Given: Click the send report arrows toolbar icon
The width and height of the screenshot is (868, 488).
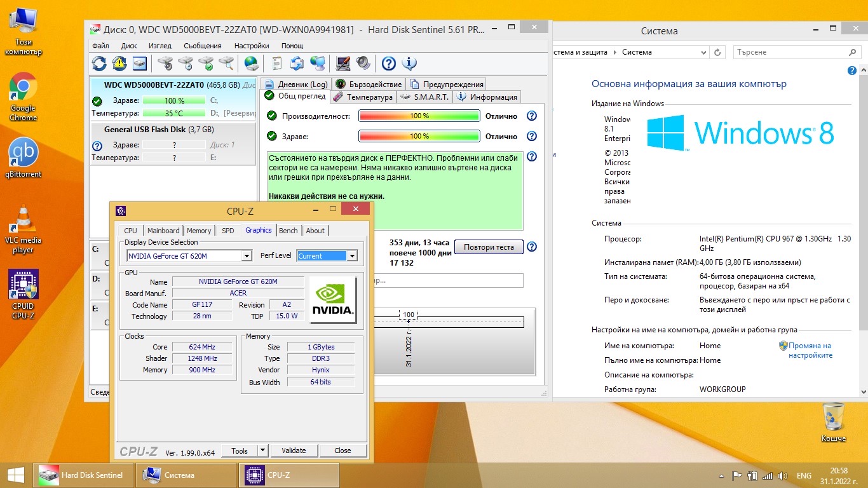Looking at the screenshot, I should [297, 63].
